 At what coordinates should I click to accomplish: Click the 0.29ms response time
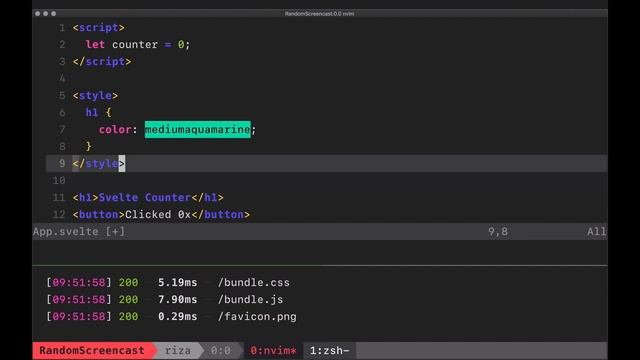click(177, 317)
